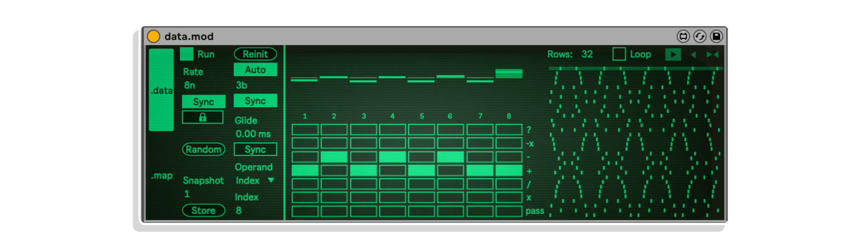Click the ping-pong playback arrows icon

tap(712, 55)
